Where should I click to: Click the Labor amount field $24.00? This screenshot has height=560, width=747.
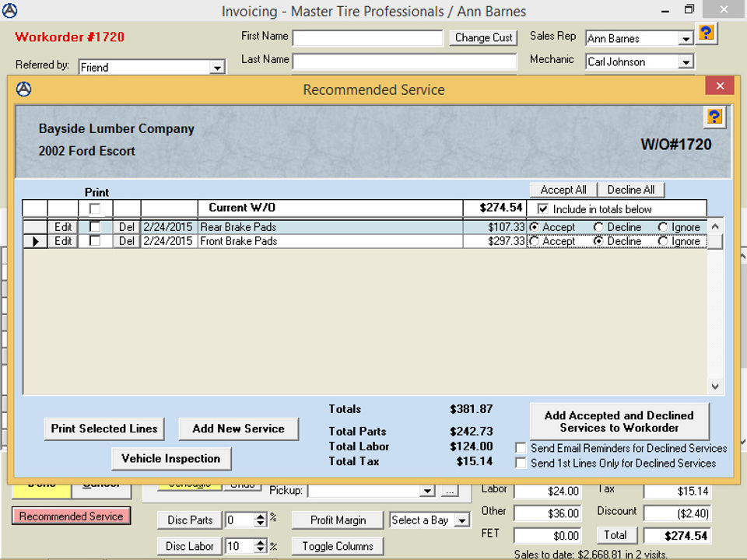point(547,491)
